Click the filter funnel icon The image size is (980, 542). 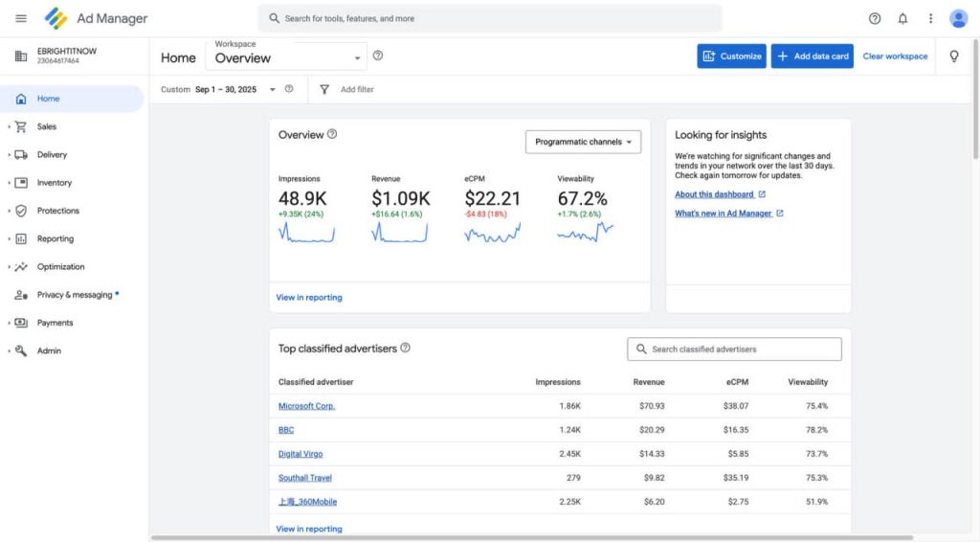[324, 89]
